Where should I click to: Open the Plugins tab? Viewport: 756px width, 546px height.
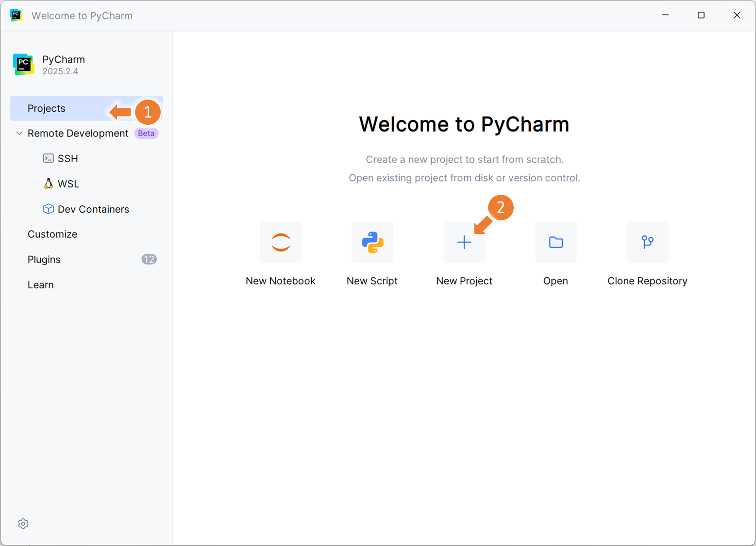[x=44, y=259]
